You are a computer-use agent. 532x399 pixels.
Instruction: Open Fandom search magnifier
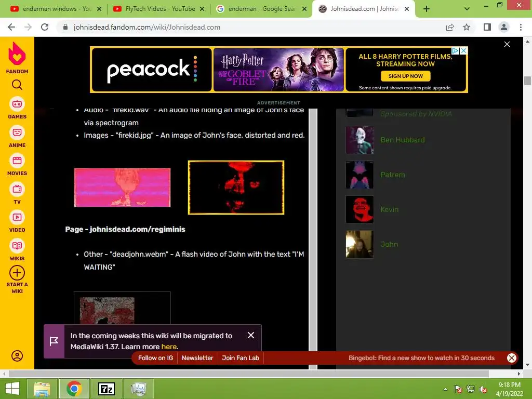pyautogui.click(x=17, y=85)
